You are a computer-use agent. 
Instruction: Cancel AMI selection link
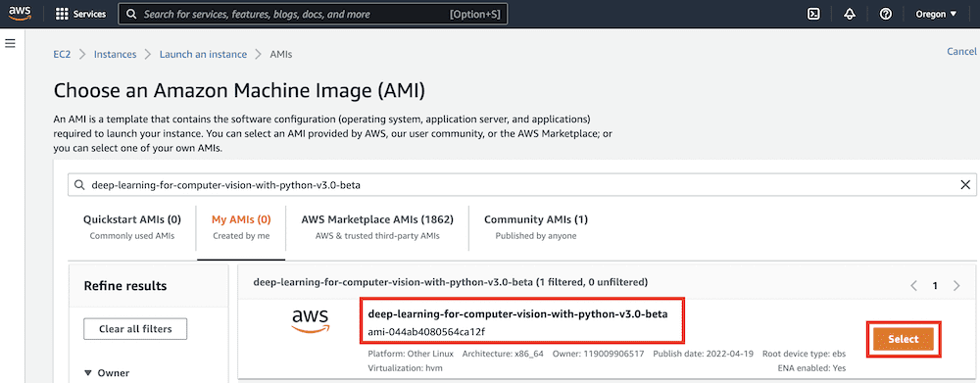click(x=961, y=51)
